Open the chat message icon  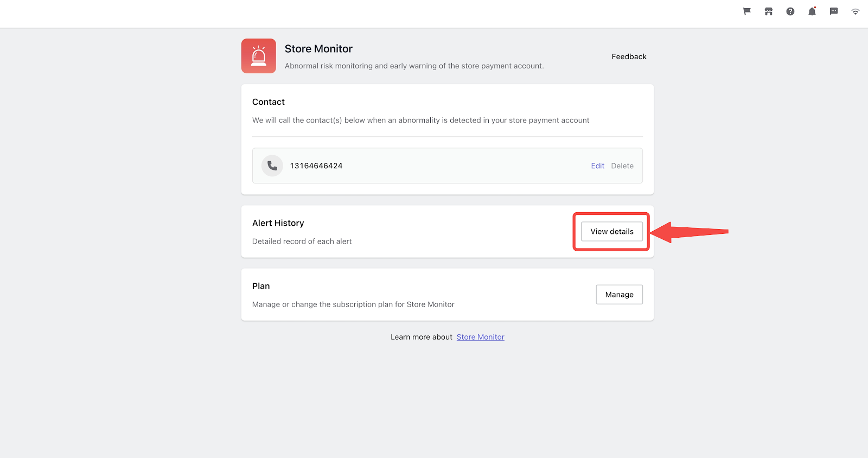pos(834,11)
